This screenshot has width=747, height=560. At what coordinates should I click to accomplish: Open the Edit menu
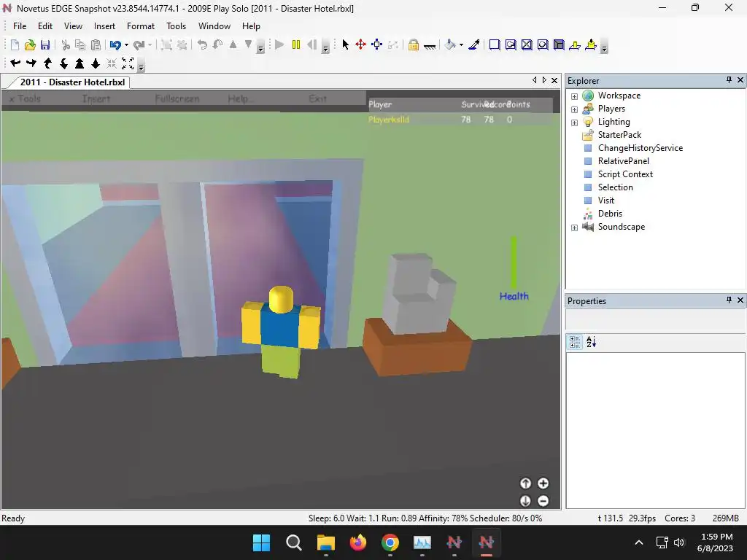point(45,26)
